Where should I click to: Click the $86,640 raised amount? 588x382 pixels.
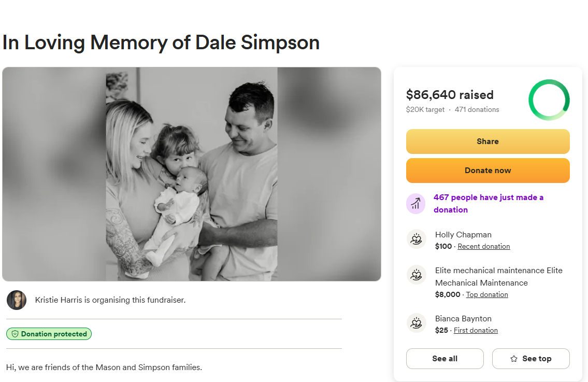(x=450, y=95)
